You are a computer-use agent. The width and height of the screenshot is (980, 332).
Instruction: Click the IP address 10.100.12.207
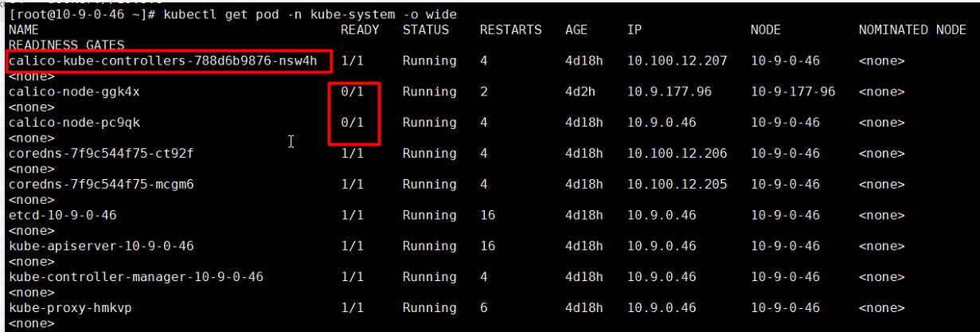[x=677, y=61]
